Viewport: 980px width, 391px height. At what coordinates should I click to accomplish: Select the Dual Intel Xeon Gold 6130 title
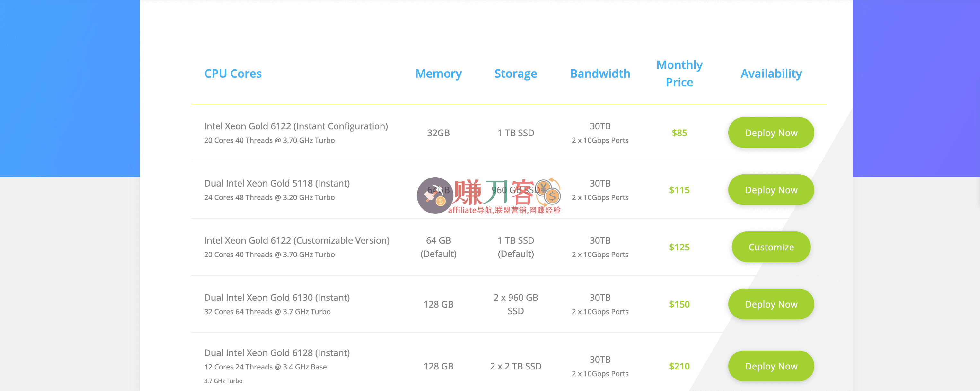tap(276, 298)
